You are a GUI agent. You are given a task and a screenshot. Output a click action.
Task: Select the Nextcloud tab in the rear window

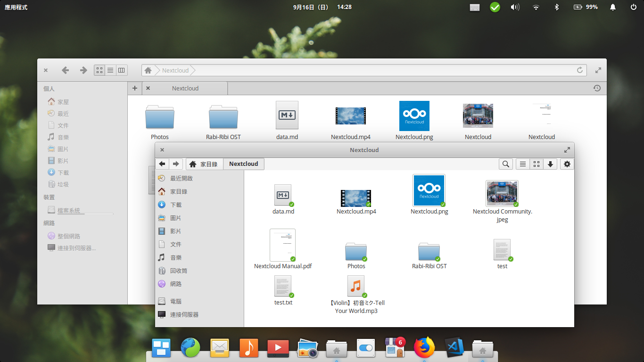click(185, 88)
